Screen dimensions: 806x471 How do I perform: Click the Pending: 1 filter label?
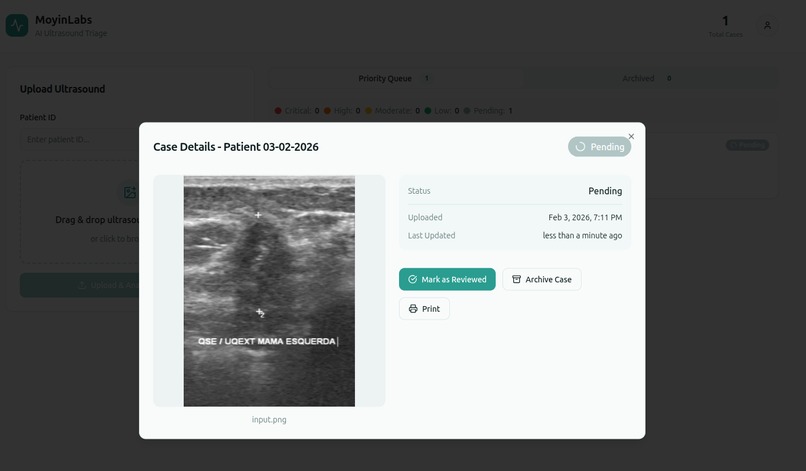(x=488, y=111)
